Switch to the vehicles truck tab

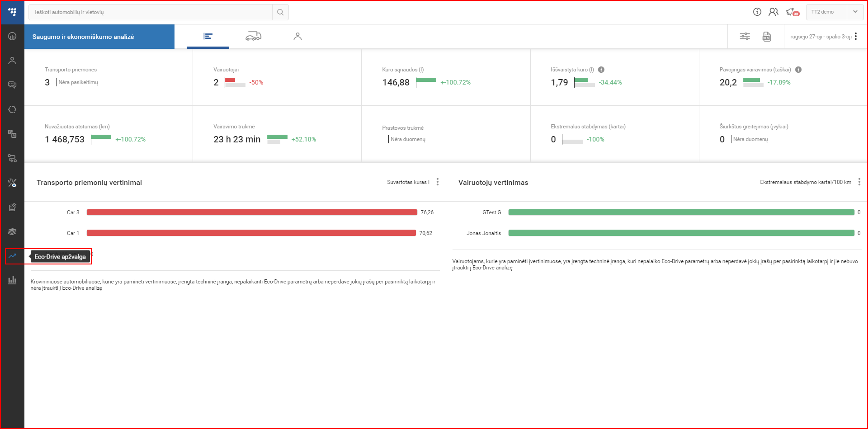tap(253, 36)
